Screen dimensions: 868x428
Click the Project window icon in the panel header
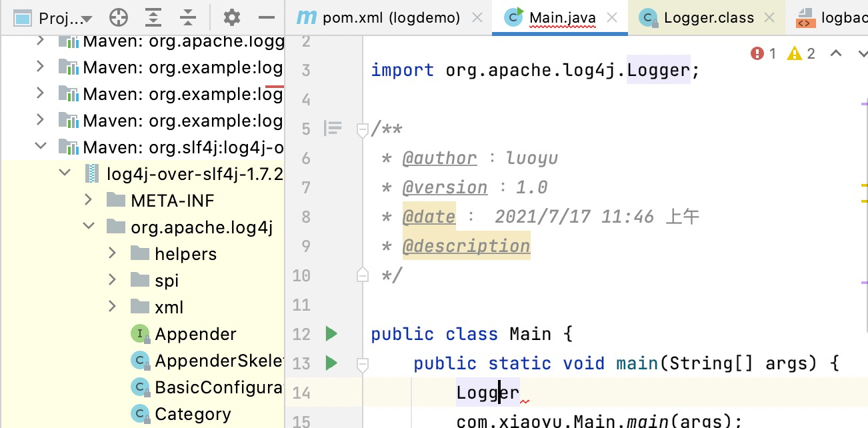point(23,18)
